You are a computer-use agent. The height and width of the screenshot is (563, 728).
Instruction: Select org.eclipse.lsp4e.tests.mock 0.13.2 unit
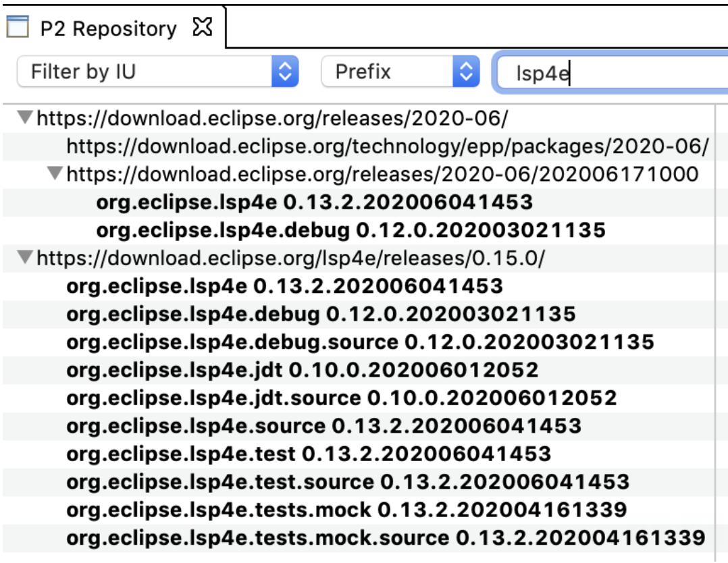(x=346, y=509)
